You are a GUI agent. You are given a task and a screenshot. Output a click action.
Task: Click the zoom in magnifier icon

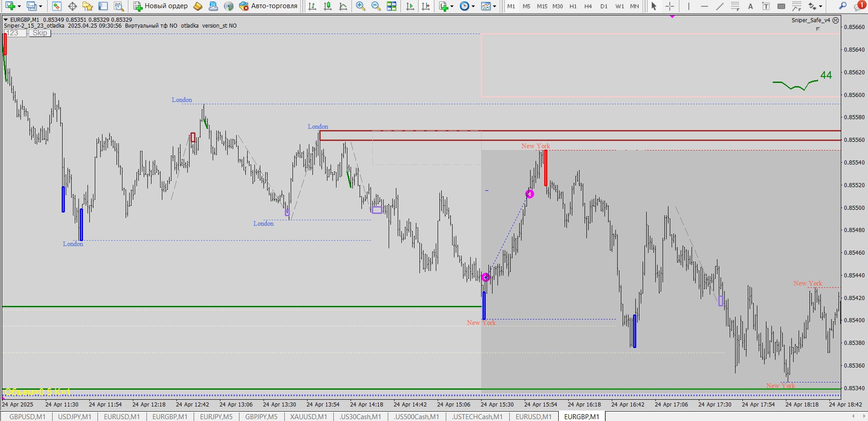361,6
